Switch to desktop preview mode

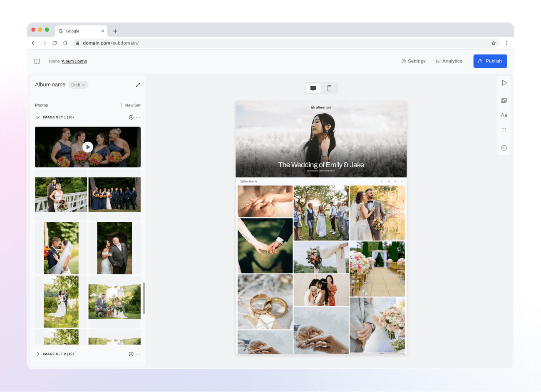tap(313, 88)
